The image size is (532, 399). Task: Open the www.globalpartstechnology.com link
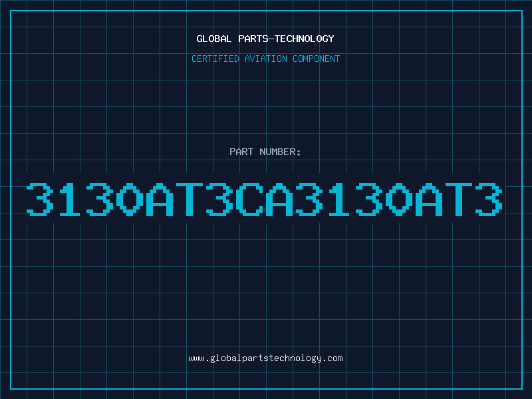pos(265,358)
